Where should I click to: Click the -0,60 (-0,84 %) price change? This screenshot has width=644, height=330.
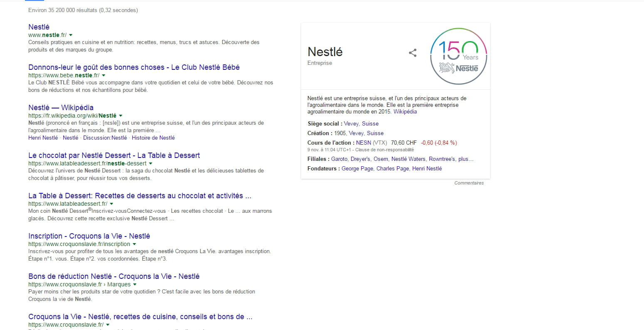439,143
